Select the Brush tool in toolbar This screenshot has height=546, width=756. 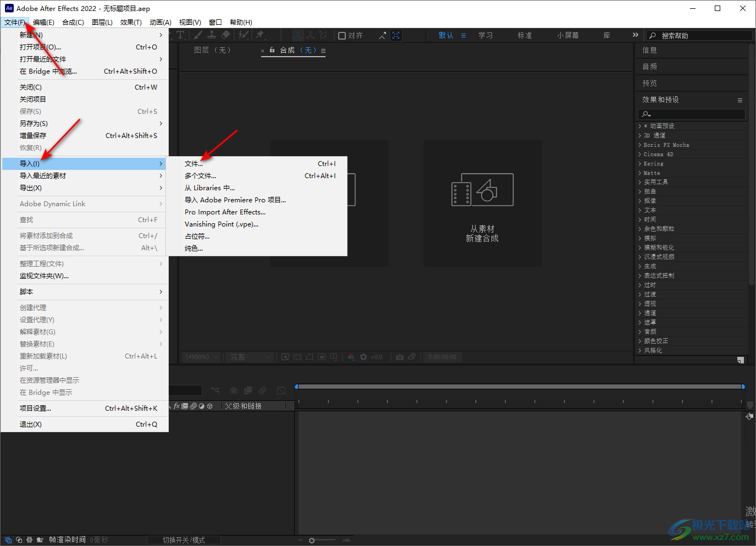198,35
